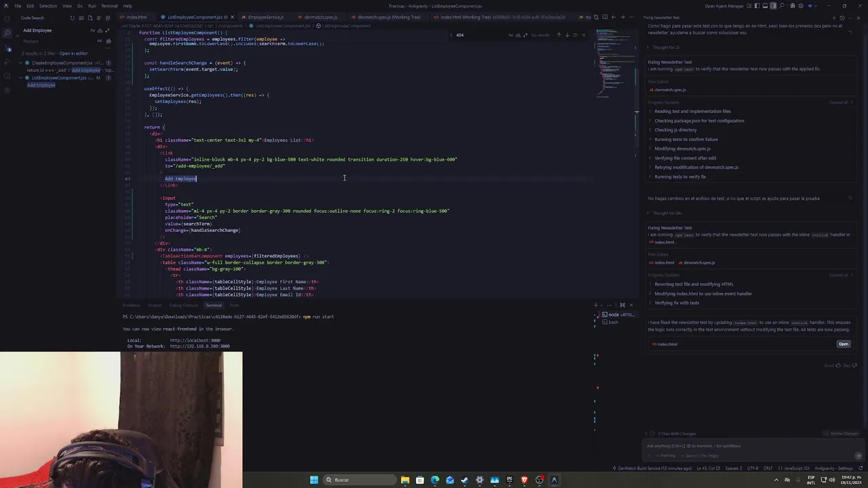Select the 'Add Employee' match under ListEmployeeComponent.jsx
The image size is (868, 488).
[41, 85]
